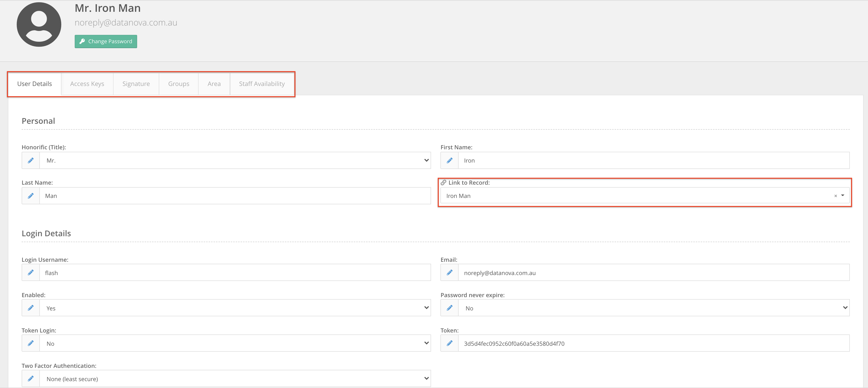Click the Change Password button
The image size is (868, 388).
click(x=106, y=42)
